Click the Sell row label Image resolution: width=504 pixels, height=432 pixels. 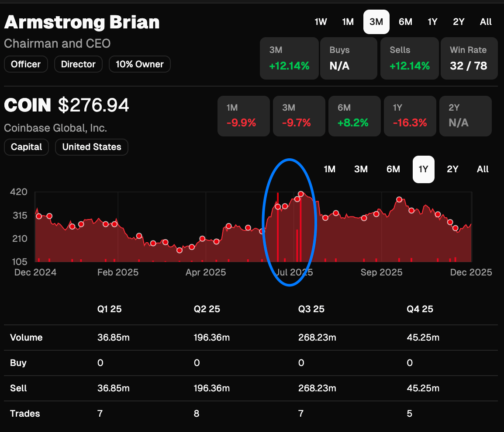18,388
